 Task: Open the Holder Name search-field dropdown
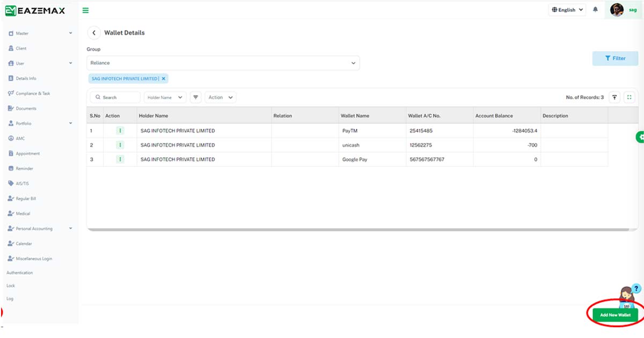pos(165,97)
